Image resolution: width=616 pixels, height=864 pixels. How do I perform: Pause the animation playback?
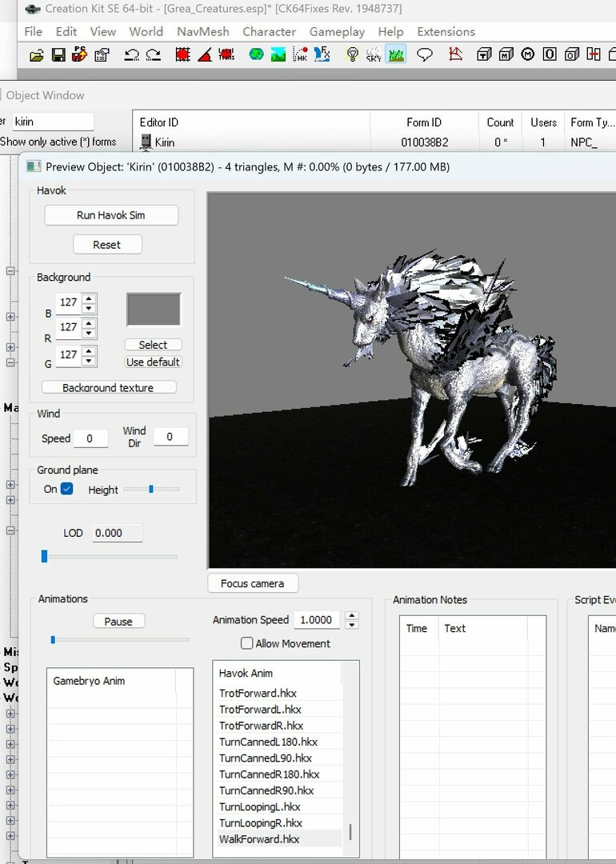118,621
